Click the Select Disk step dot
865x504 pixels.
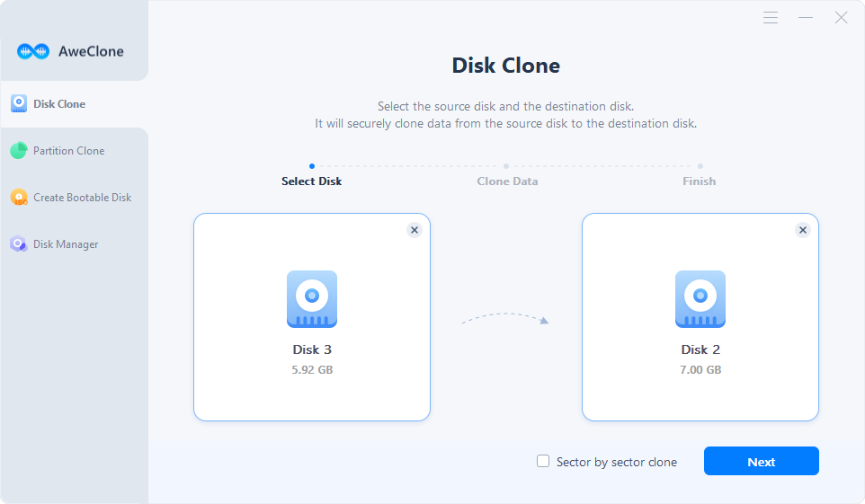point(312,166)
